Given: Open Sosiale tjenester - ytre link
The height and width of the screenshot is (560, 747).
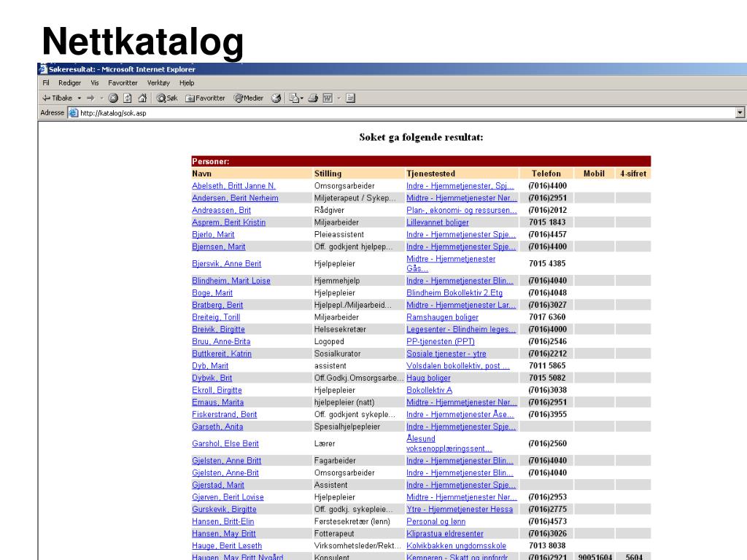Looking at the screenshot, I should [x=446, y=354].
